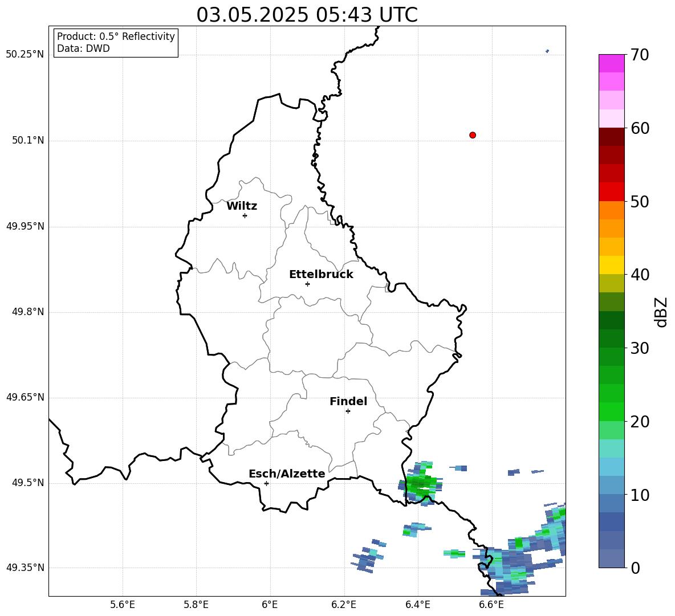Click the 50.25°N latitude label
Viewport: 675px width, 616px height.
(25, 55)
